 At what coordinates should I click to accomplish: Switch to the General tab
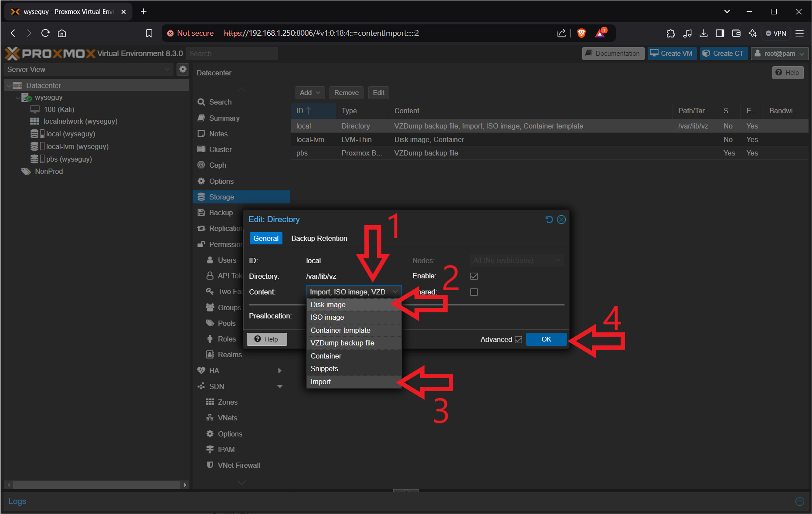pos(266,238)
